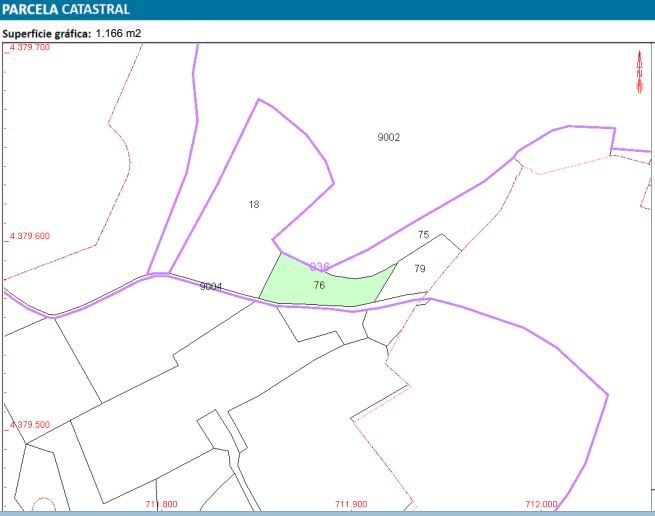Click the red north arrow compass icon
The width and height of the screenshot is (655, 516).
(x=639, y=71)
